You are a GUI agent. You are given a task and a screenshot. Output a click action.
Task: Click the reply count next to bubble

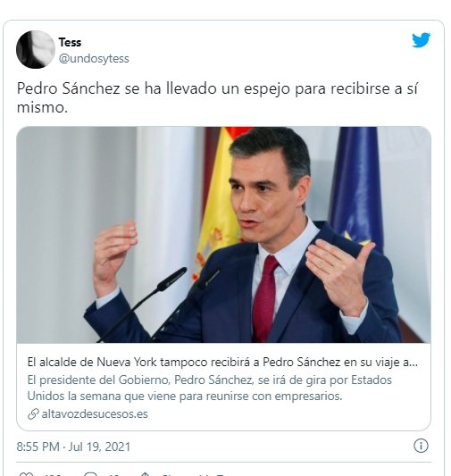pos(115,475)
